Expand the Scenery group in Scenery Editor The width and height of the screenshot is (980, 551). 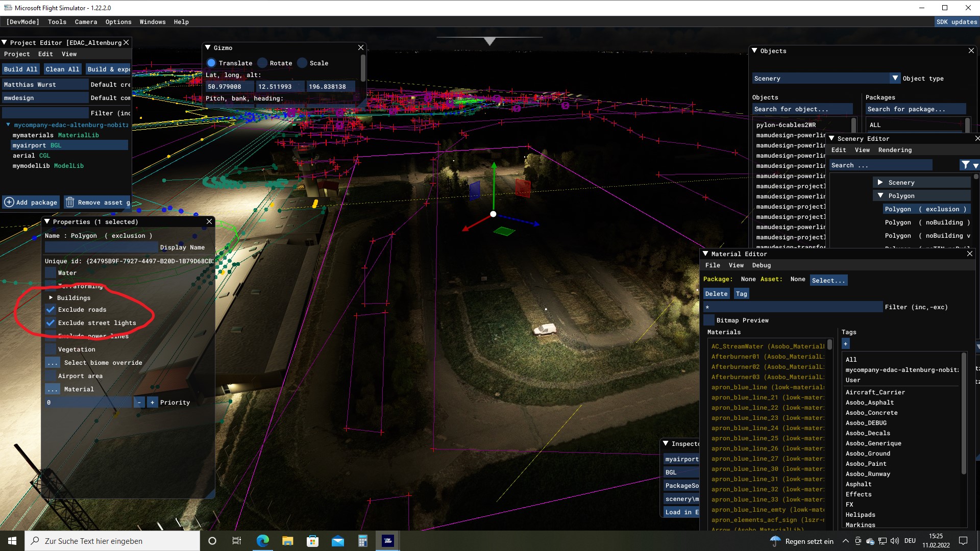[x=880, y=182]
